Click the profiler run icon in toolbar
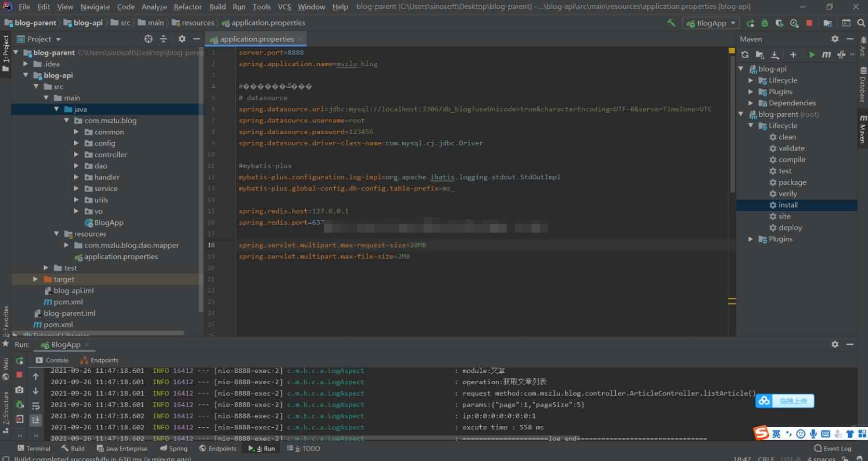The image size is (868, 461). pos(794,23)
